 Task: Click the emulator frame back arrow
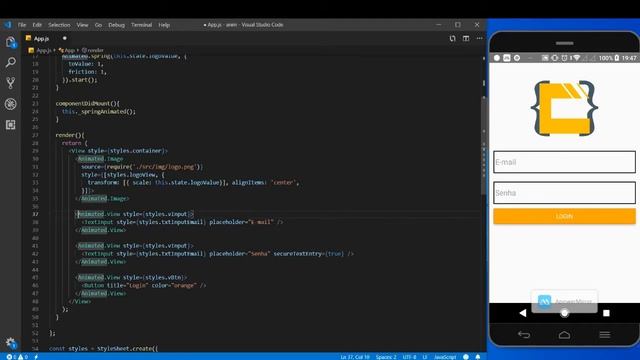[x=524, y=335]
